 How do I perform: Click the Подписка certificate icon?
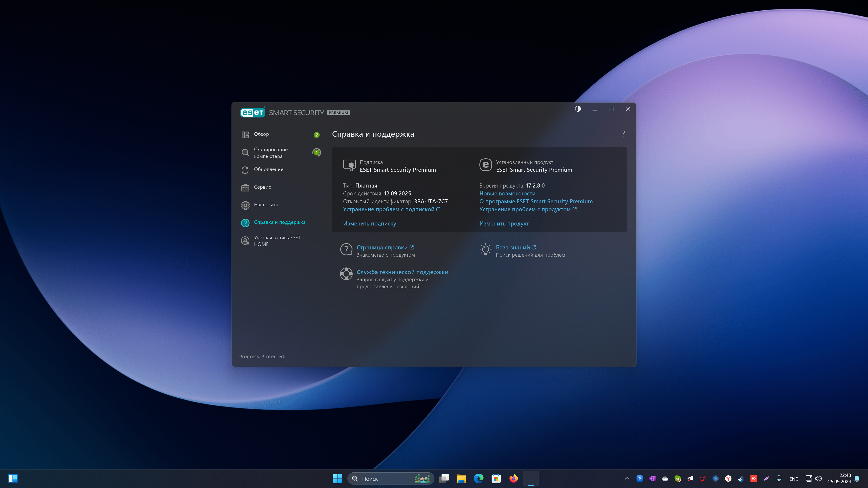coord(349,165)
